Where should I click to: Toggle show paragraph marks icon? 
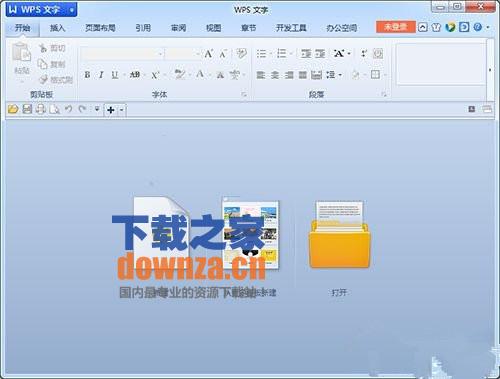tap(378, 54)
